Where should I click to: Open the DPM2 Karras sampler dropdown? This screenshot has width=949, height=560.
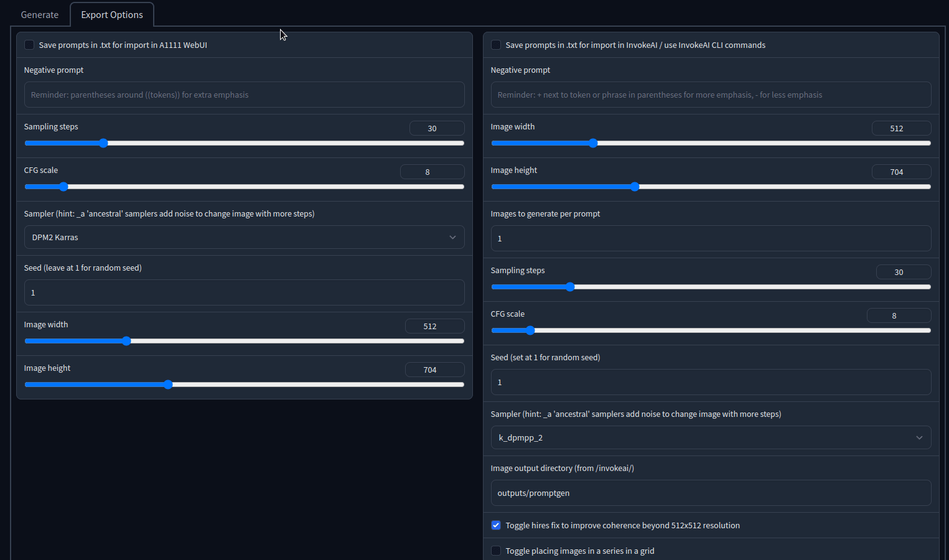pos(244,237)
